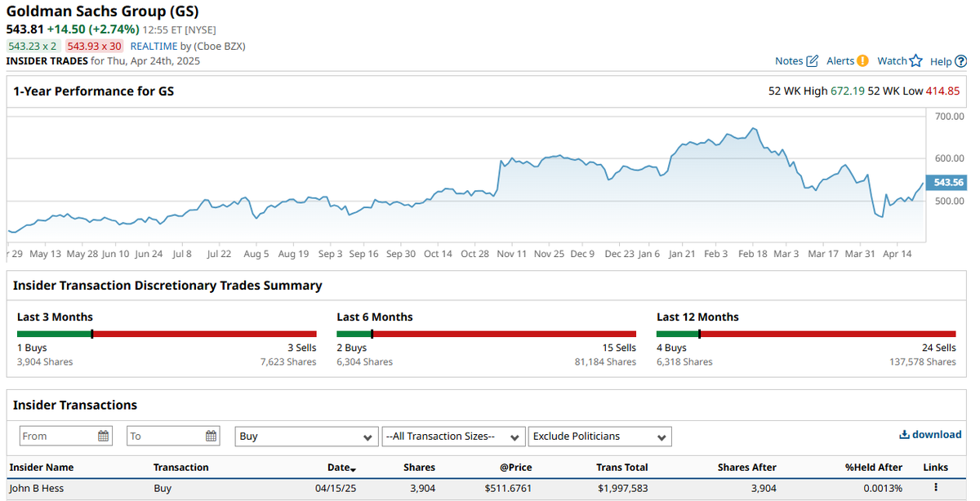Click the download link text
This screenshot has width=980, height=501.
[937, 435]
